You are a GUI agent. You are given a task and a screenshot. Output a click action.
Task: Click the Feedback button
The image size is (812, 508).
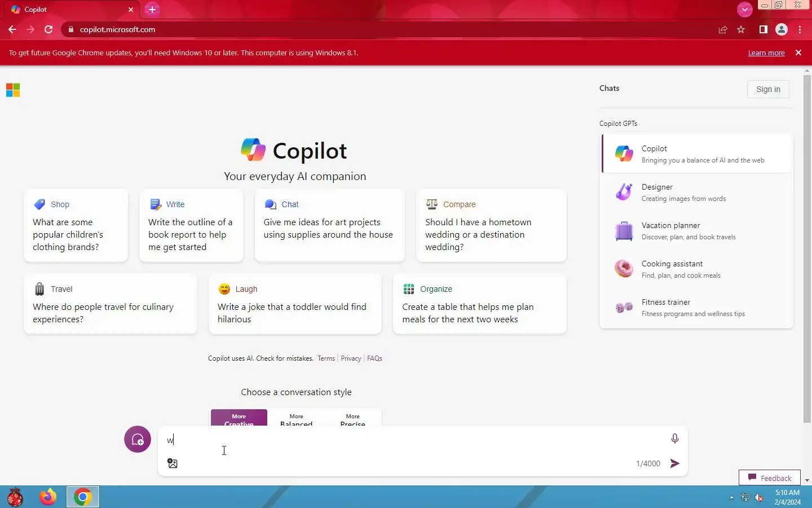tap(770, 478)
